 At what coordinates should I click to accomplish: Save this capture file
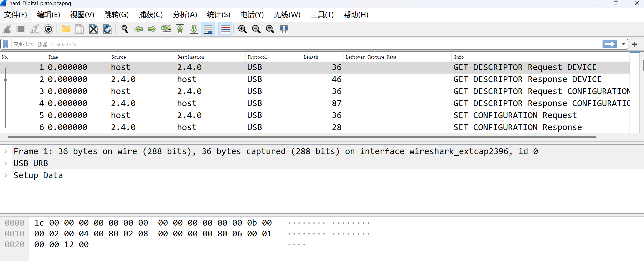79,29
